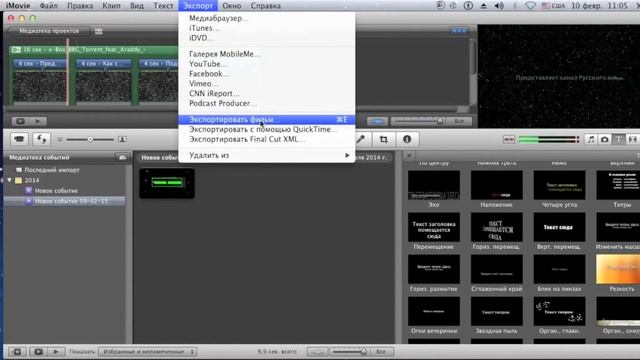The image size is (640, 360).
Task: Close the titles browser with X
Action: pyautogui.click(x=409, y=156)
